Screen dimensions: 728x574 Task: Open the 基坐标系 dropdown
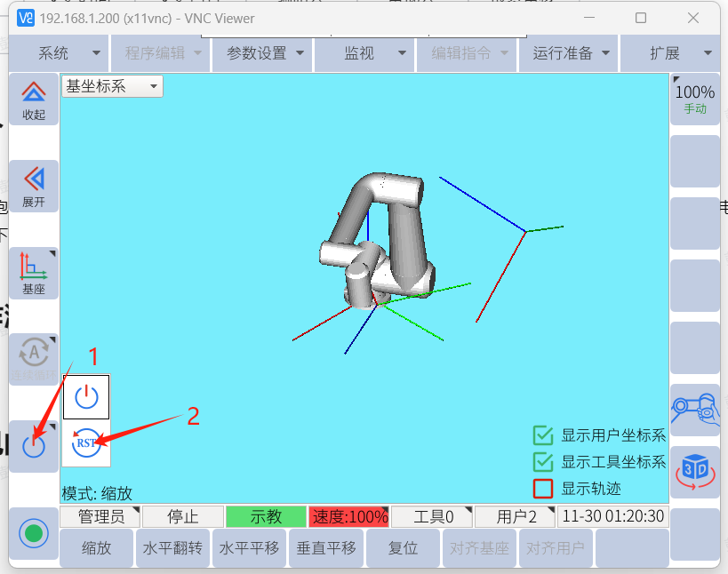[x=112, y=86]
